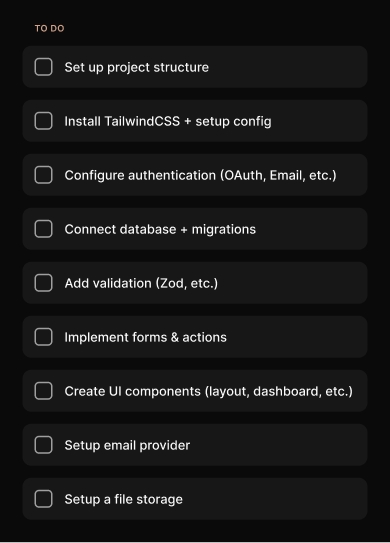Select the 'Connect database + migrations' text

[160, 230]
